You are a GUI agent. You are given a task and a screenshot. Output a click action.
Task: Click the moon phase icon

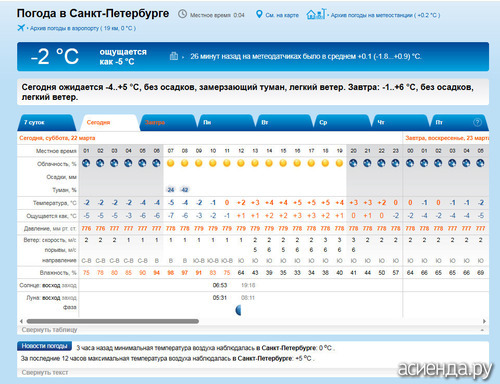(238, 310)
